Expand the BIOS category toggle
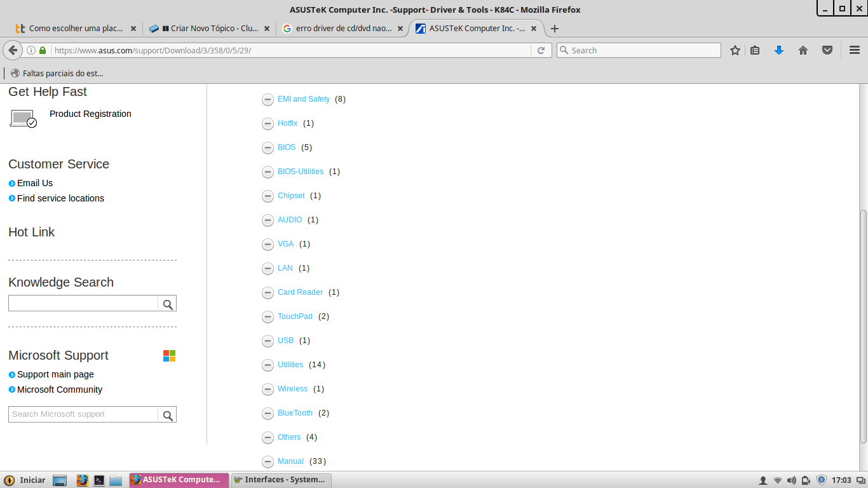 [268, 147]
